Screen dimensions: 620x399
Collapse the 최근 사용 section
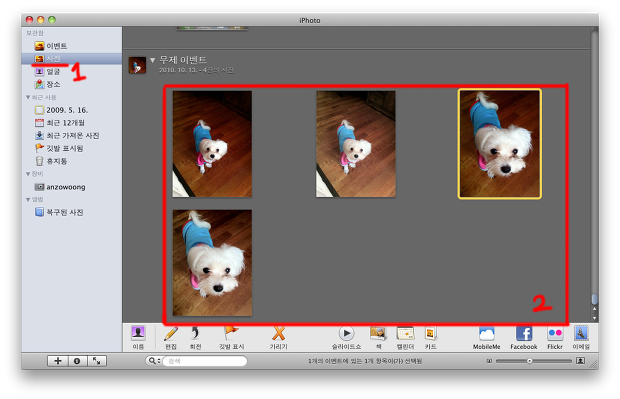tap(28, 97)
